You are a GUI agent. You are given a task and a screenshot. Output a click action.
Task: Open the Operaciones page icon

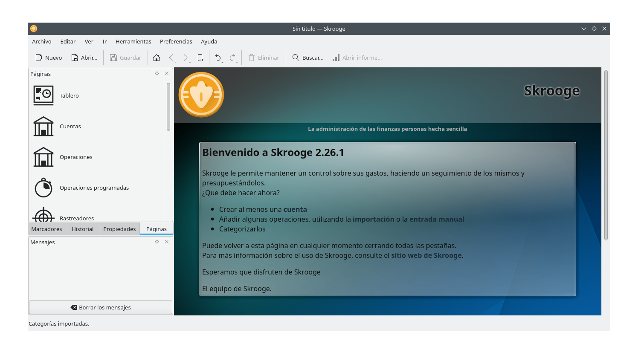pos(43,157)
